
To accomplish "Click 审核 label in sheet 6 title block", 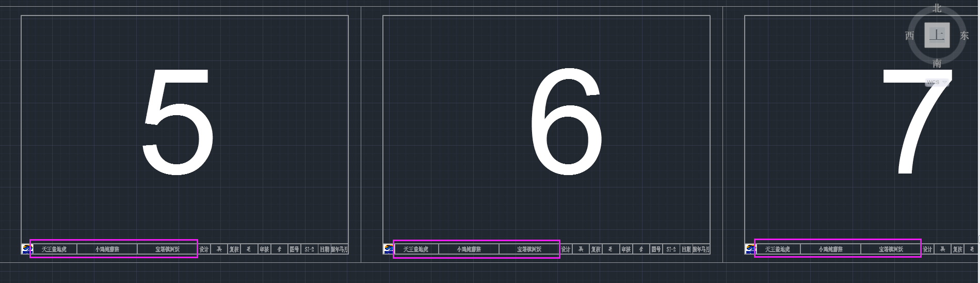I will [x=626, y=249].
